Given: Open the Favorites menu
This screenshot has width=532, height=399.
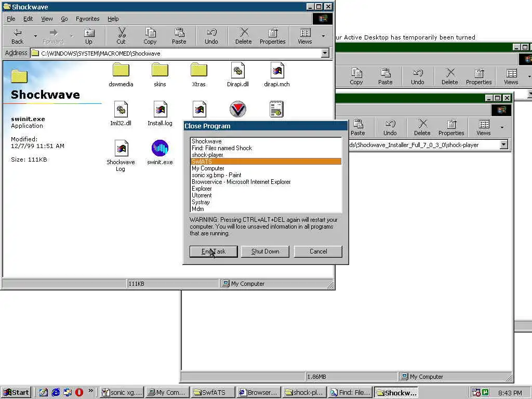Looking at the screenshot, I should click(x=87, y=19).
